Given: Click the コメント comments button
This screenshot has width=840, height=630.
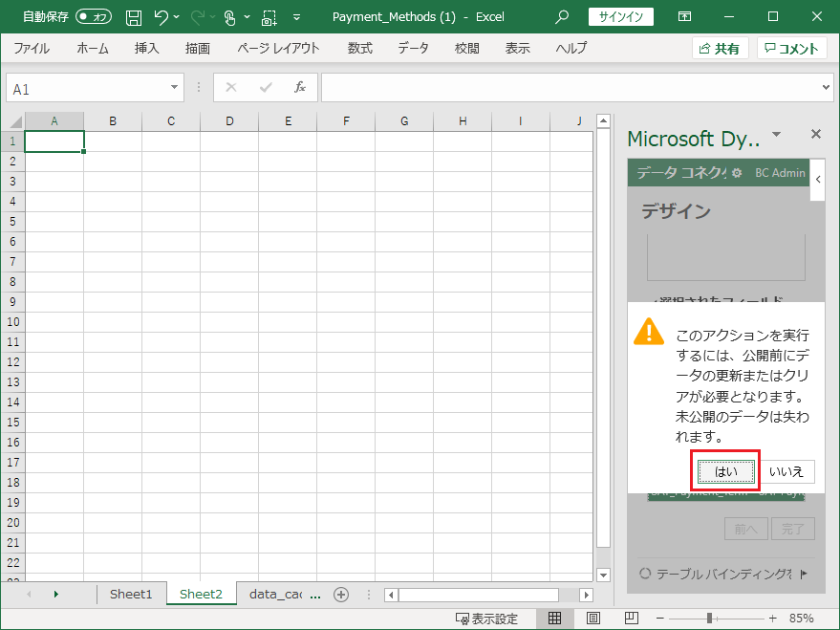Looking at the screenshot, I should (791, 48).
